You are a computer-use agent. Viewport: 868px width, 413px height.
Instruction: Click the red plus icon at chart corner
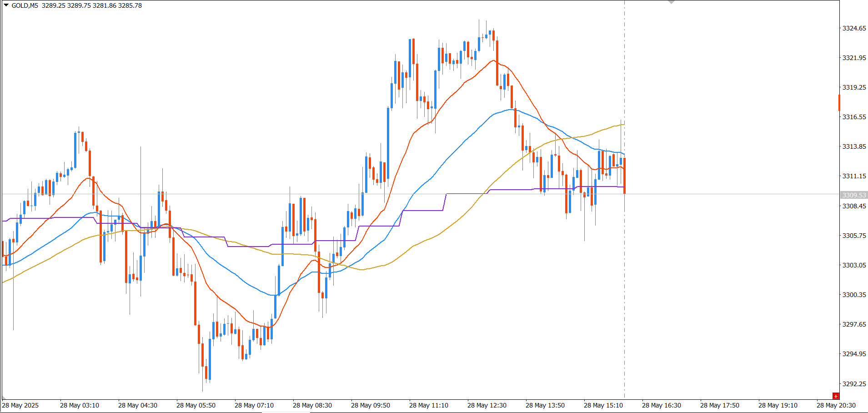point(836,396)
